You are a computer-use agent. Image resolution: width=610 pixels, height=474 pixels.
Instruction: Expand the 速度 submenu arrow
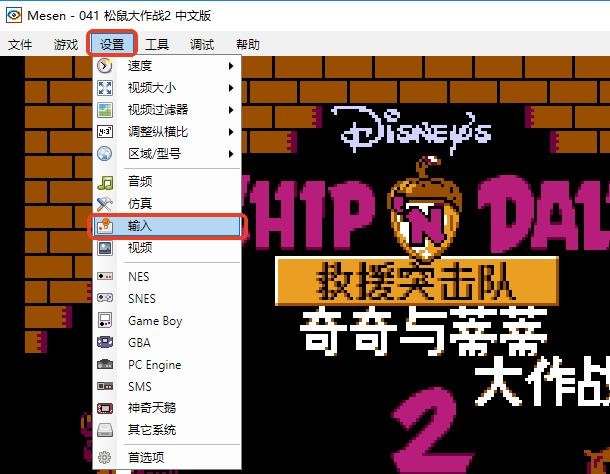231,66
